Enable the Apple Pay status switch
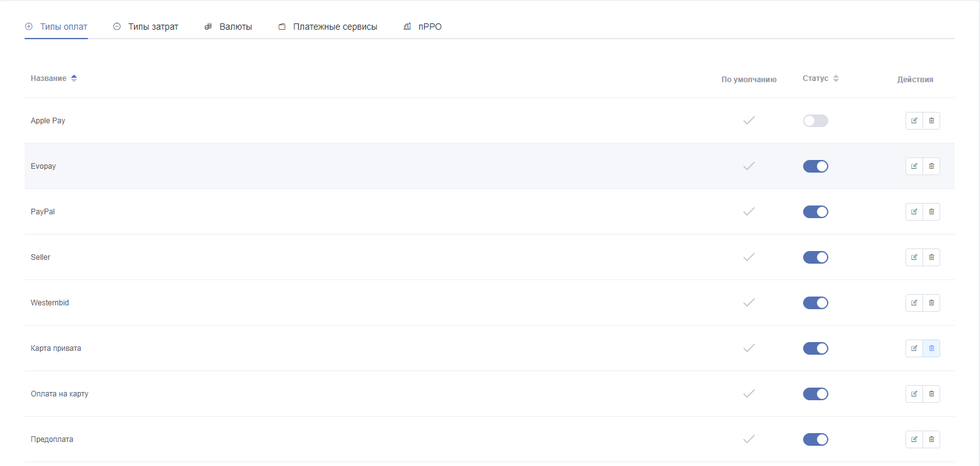980x466 pixels. pos(816,121)
